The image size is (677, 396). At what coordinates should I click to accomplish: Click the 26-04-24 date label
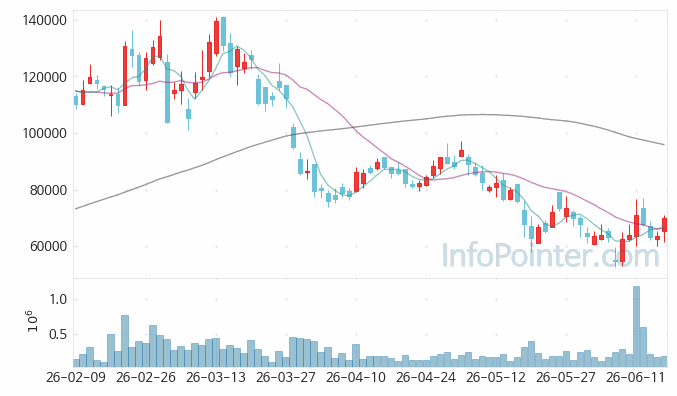pyautogui.click(x=426, y=377)
